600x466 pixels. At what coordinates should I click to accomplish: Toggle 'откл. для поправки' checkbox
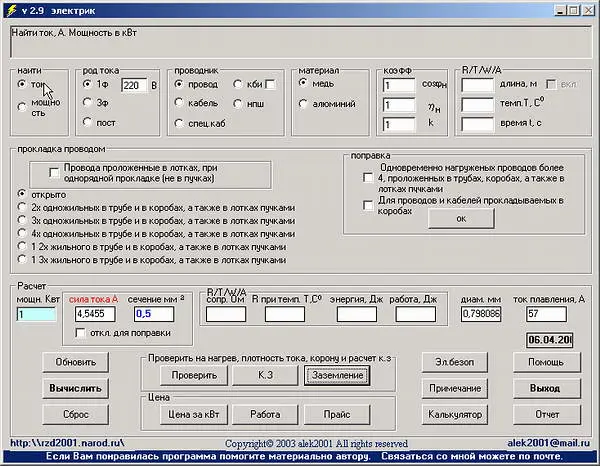pos(80,333)
